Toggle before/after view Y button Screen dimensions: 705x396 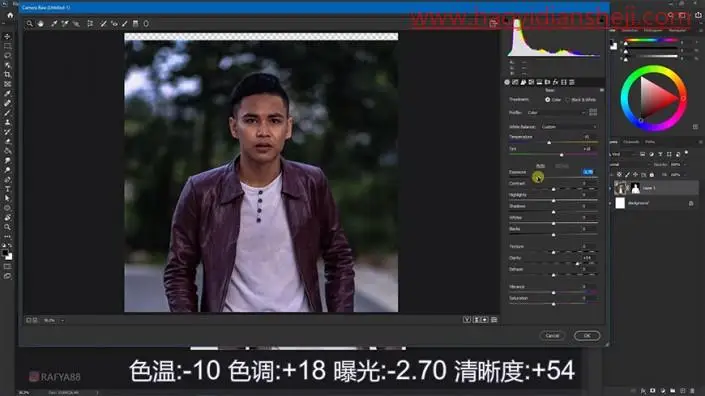pos(467,320)
